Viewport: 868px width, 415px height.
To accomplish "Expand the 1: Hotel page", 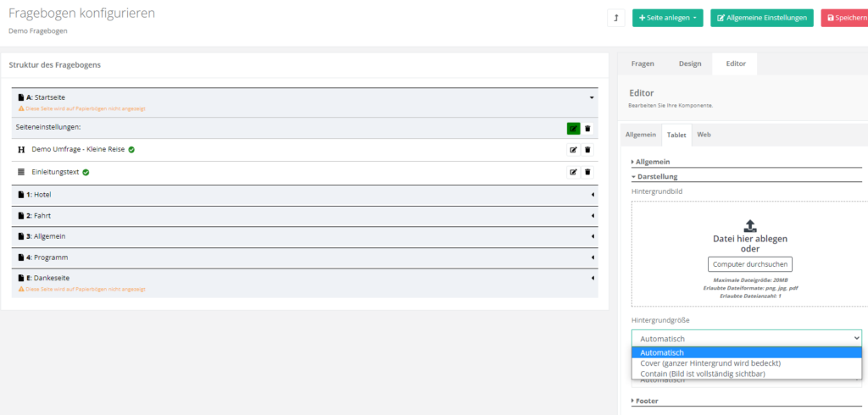I will pyautogui.click(x=592, y=195).
